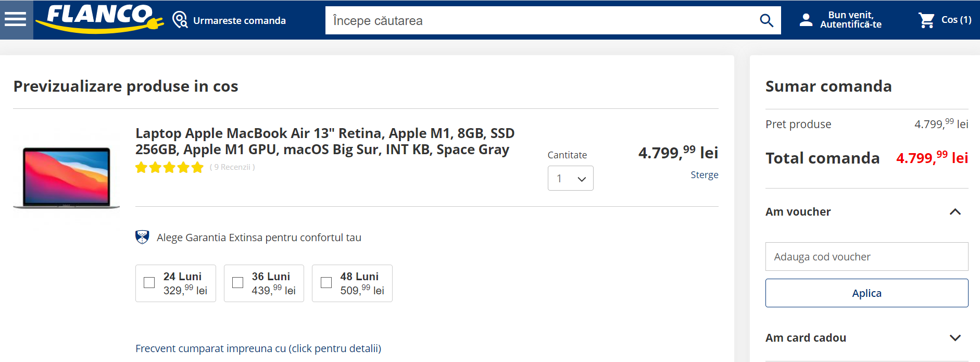Image resolution: width=980 pixels, height=362 pixels.
Task: Collapse the Am voucher section
Action: (954, 211)
